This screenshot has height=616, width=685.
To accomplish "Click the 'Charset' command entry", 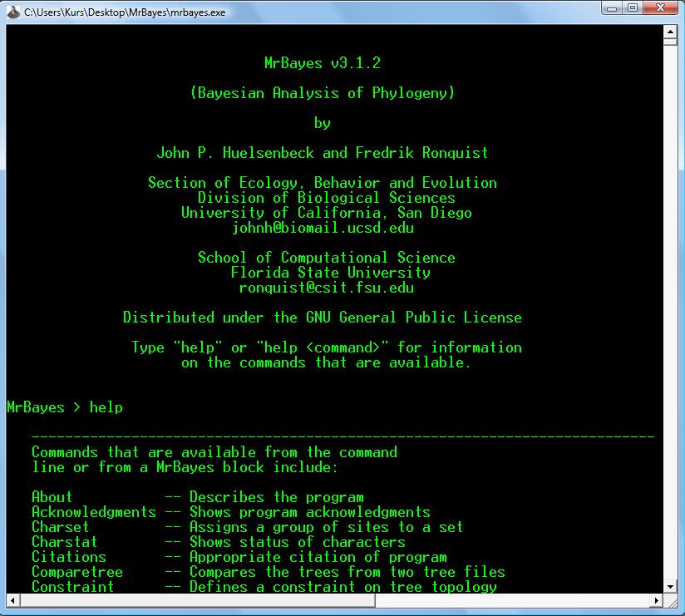I will pos(60,527).
